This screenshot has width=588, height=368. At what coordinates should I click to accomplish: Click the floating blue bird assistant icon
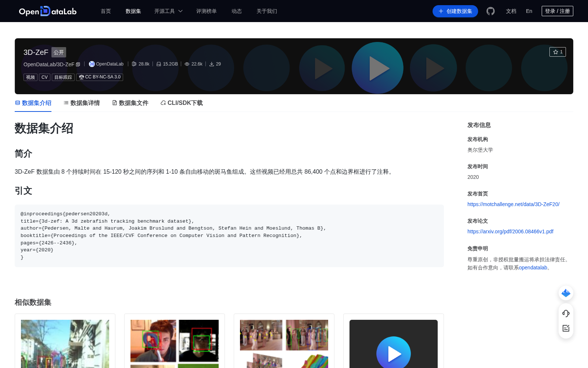pyautogui.click(x=566, y=293)
